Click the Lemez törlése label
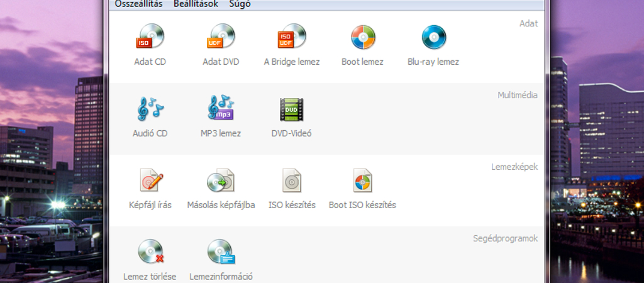Viewport: 644px width, 283px height. pos(150,277)
